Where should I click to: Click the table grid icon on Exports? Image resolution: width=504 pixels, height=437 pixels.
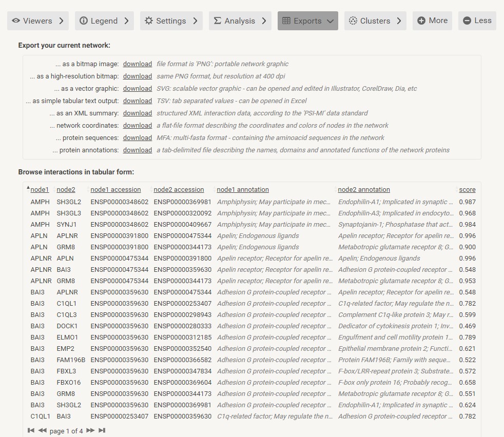point(286,21)
